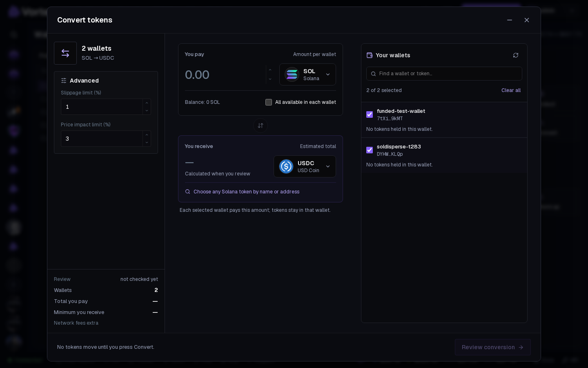
Task: Click the Minimum you receive summary row label
Action: (79, 312)
